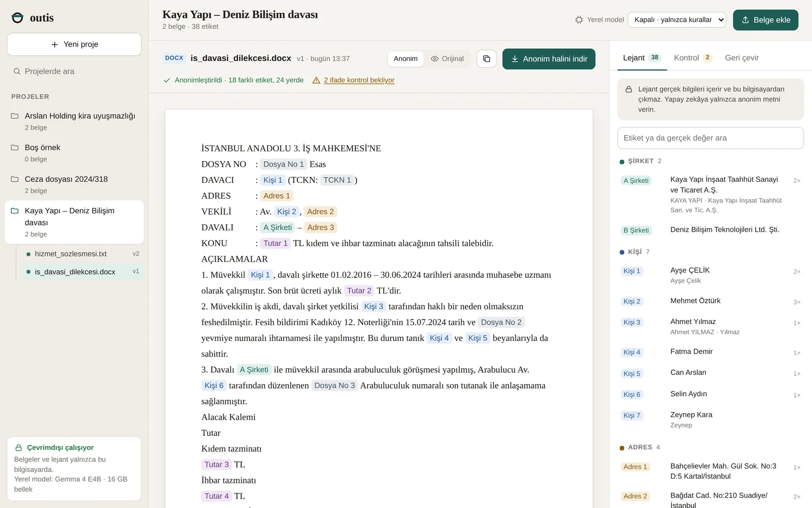Switch view to Anonim mode
The image size is (812, 508).
tap(405, 59)
